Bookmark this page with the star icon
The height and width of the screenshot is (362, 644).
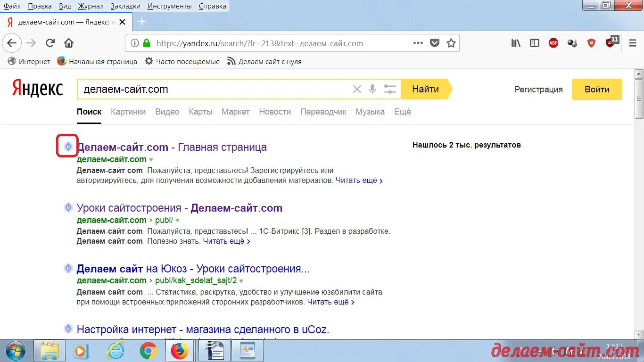coord(451,43)
